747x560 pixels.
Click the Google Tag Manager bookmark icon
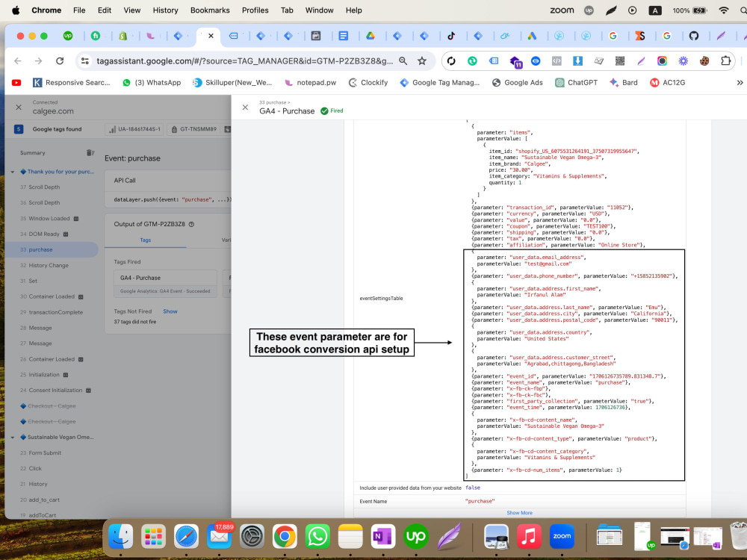click(405, 82)
